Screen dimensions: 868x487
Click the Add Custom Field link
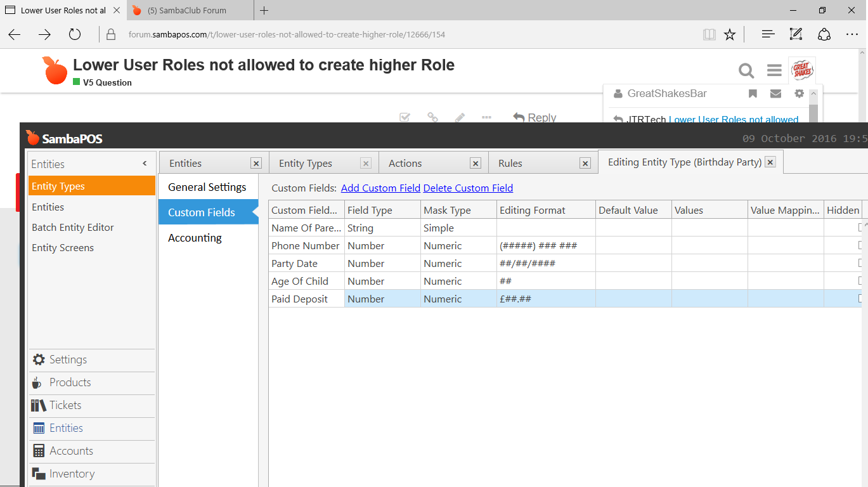pos(380,188)
